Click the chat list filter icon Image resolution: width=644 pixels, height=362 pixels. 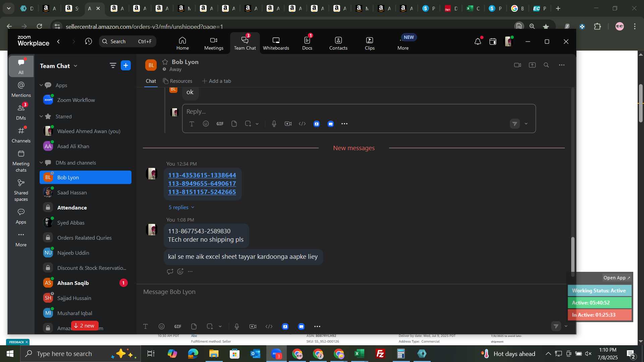coord(113,66)
